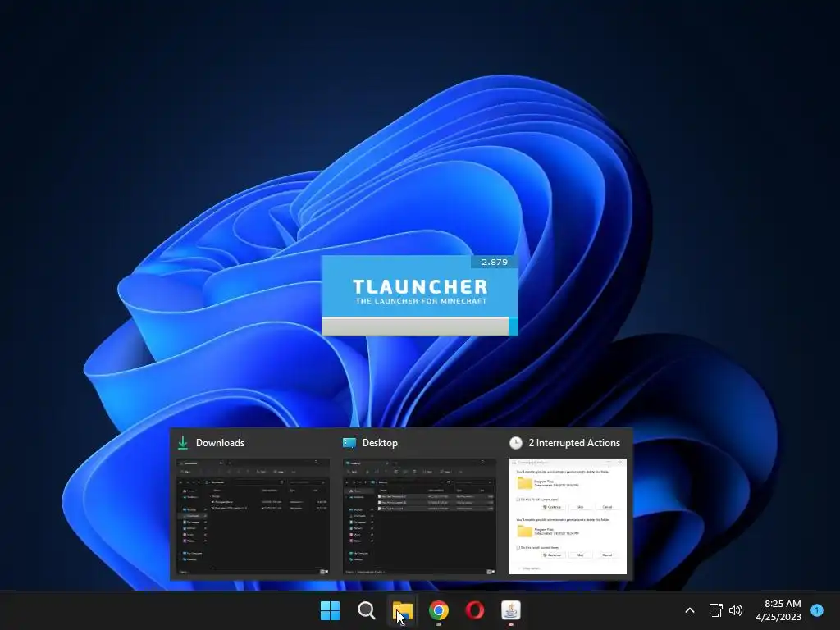Screen dimensions: 840x630
Task: Open the Opera browser taskbar icon
Action: click(475, 610)
